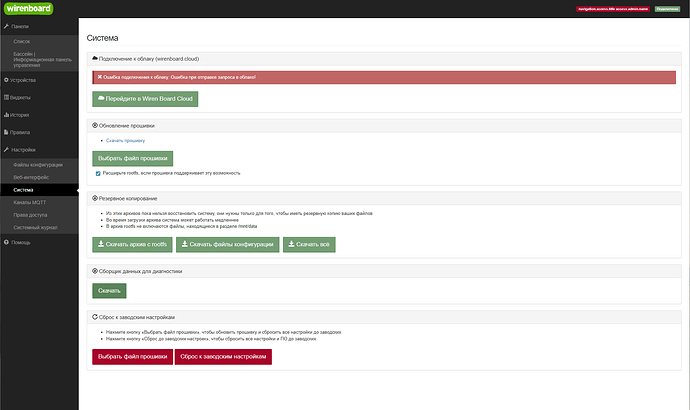This screenshot has height=410, width=690.
Task: Click the X icon in the red error alert
Action: pyautogui.click(x=100, y=77)
